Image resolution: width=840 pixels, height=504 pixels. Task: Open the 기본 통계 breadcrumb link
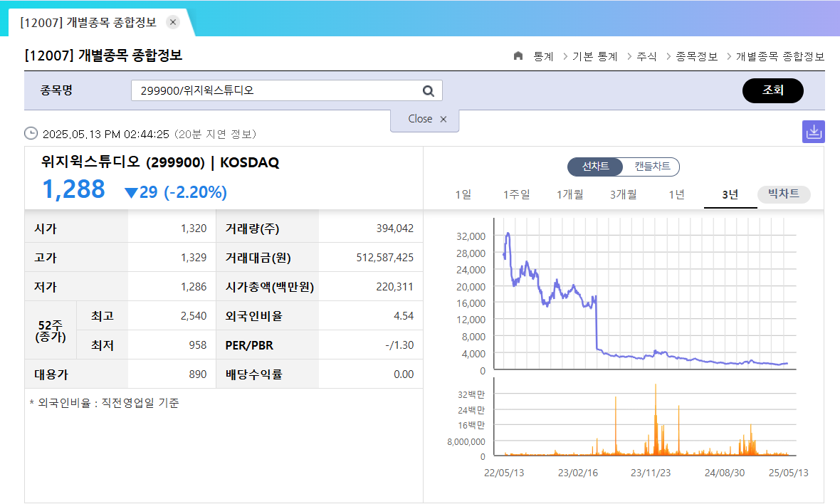click(x=594, y=56)
